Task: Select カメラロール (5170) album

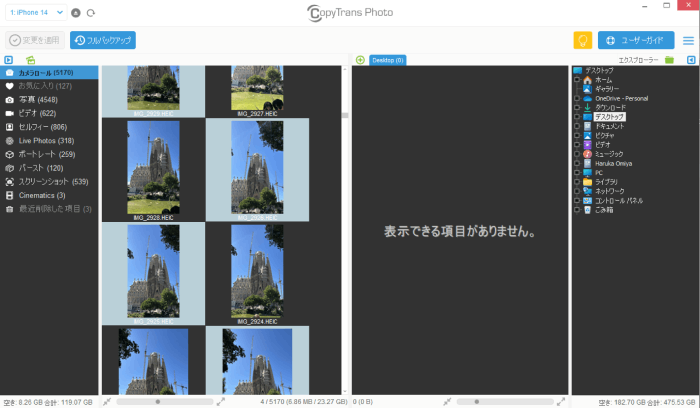Action: [49, 72]
